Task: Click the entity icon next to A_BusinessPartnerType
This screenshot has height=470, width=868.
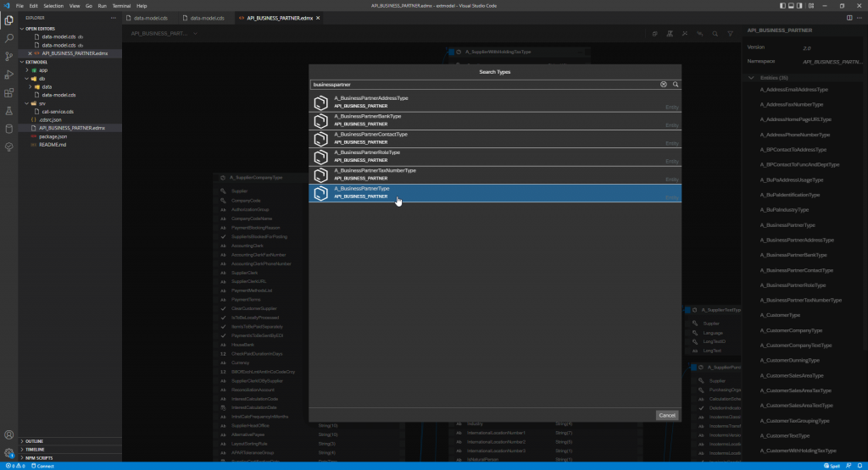Action: [x=321, y=193]
